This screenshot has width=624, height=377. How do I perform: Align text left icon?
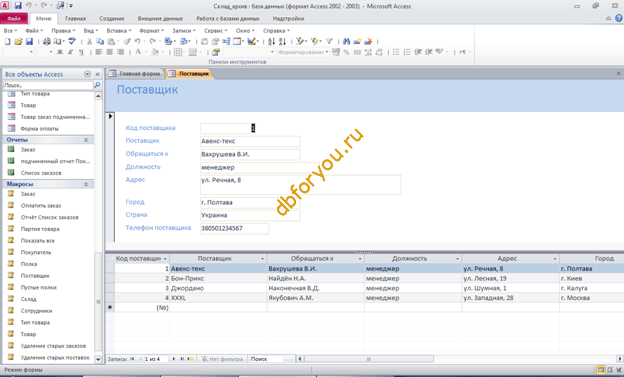point(99,52)
